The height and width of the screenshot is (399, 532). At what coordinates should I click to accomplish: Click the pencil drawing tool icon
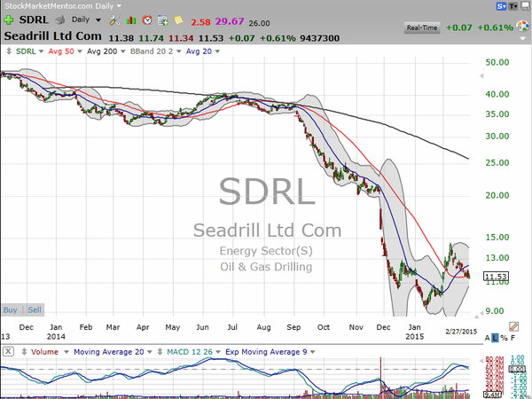tap(513, 326)
